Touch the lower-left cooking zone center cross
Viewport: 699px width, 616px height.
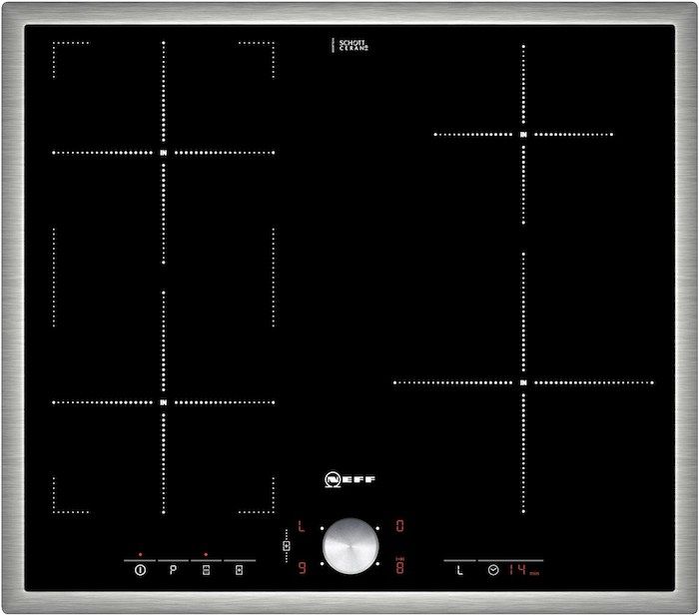click(x=164, y=402)
